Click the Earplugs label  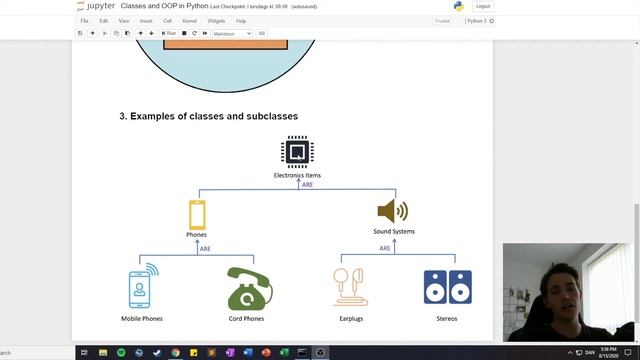[x=351, y=319]
